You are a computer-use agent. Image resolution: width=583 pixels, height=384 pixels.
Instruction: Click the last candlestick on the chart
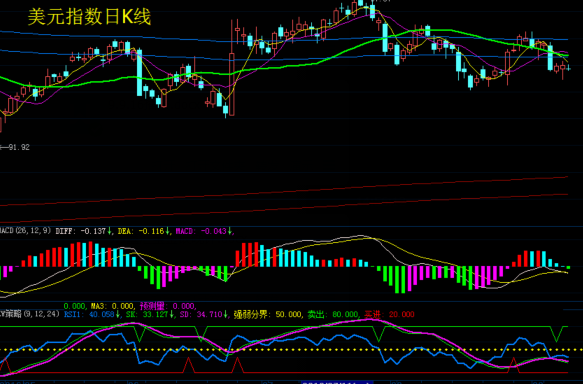click(x=568, y=68)
